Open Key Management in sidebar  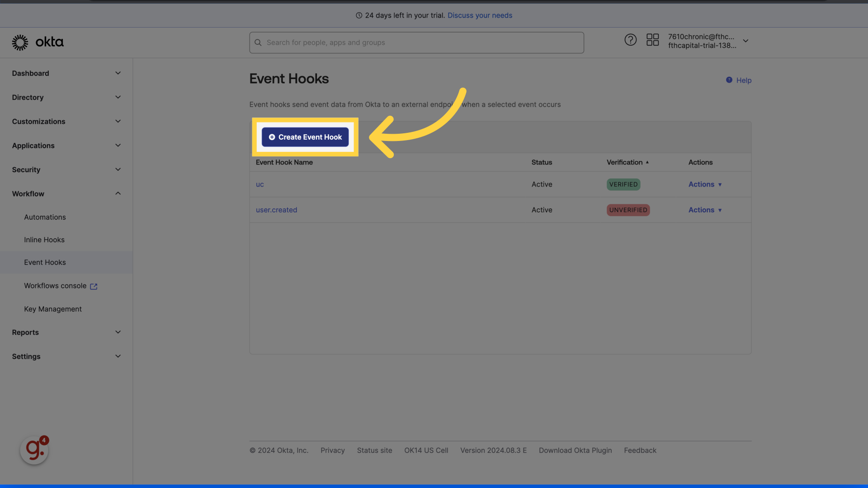[53, 309]
